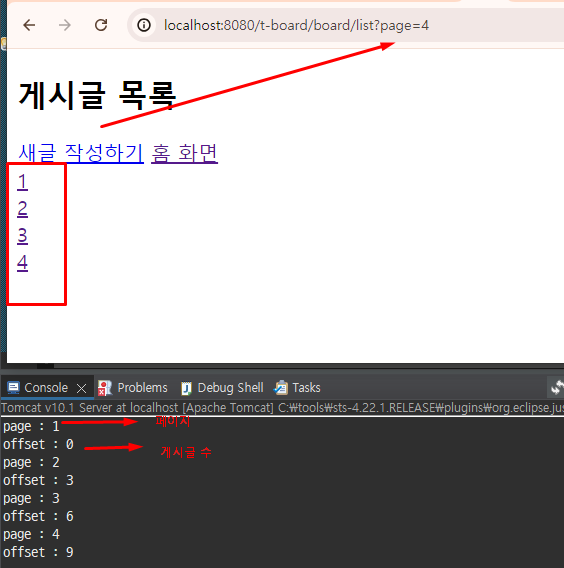This screenshot has height=568, width=564.
Task: Open the 새글 작성하기 link
Action: point(81,153)
